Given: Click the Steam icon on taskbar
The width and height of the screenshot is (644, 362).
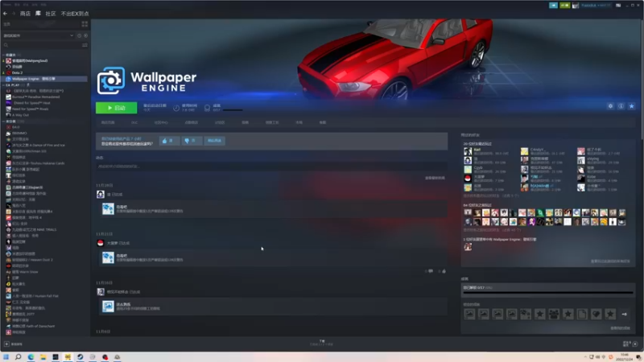Looking at the screenshot, I should (x=80, y=357).
